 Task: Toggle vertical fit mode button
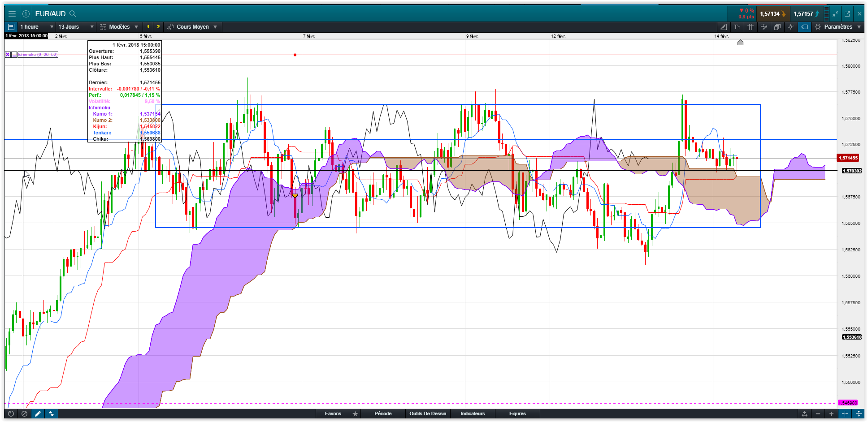click(x=858, y=414)
